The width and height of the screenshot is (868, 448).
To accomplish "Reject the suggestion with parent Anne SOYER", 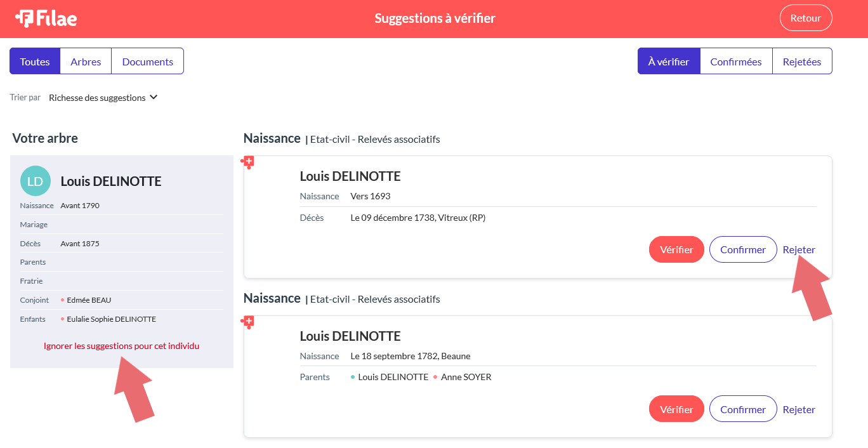I will (x=799, y=409).
